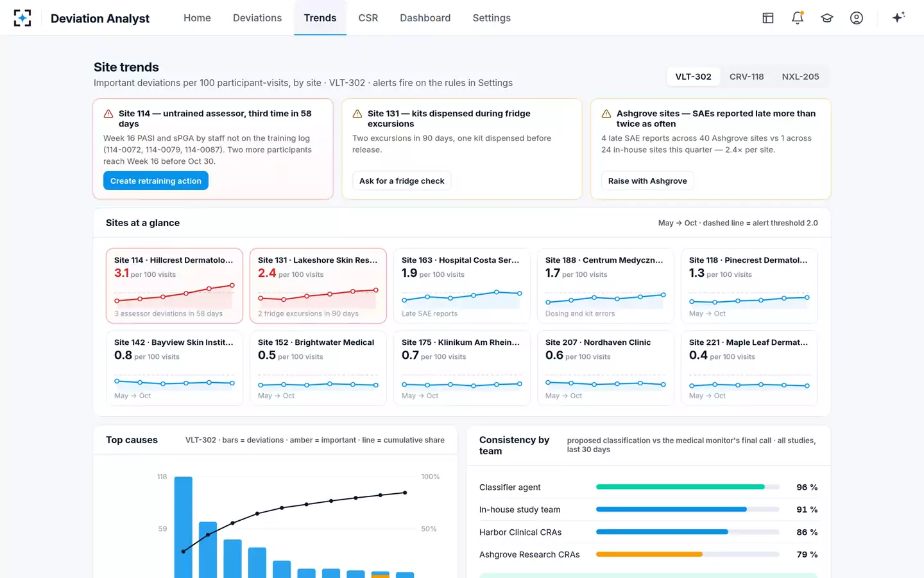This screenshot has width=924, height=578.
Task: Click the tallest bar in Top causes chart
Action: coord(184,527)
